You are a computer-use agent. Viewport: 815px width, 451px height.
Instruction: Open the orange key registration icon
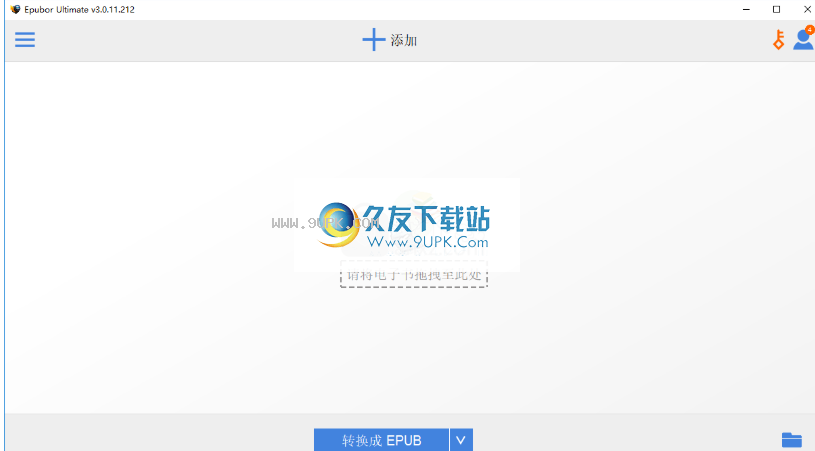[778, 39]
